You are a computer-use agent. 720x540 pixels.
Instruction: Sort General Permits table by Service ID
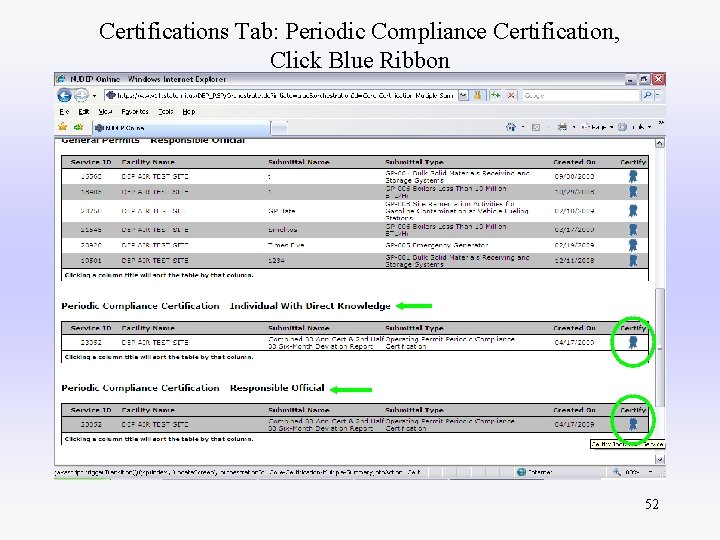(x=91, y=162)
